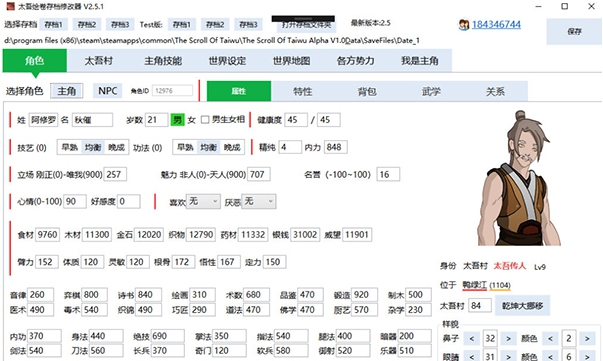Click the 保存 save button
Image resolution: width=603 pixels, height=361 pixels.
[574, 32]
